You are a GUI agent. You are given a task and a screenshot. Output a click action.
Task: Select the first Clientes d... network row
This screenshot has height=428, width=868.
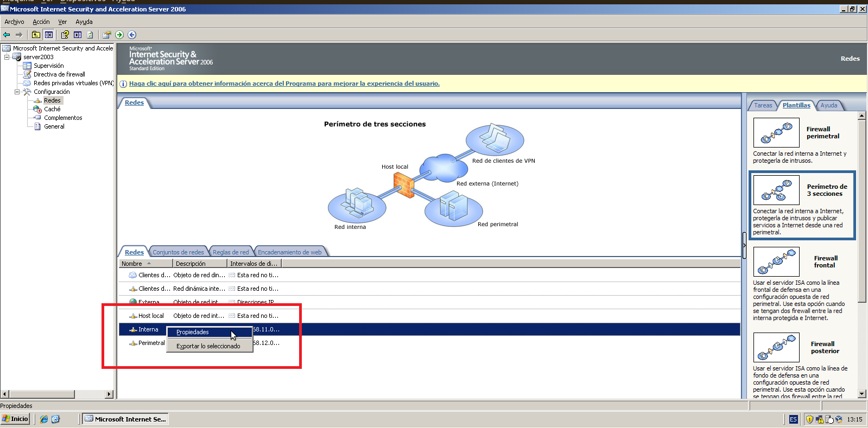click(429, 275)
